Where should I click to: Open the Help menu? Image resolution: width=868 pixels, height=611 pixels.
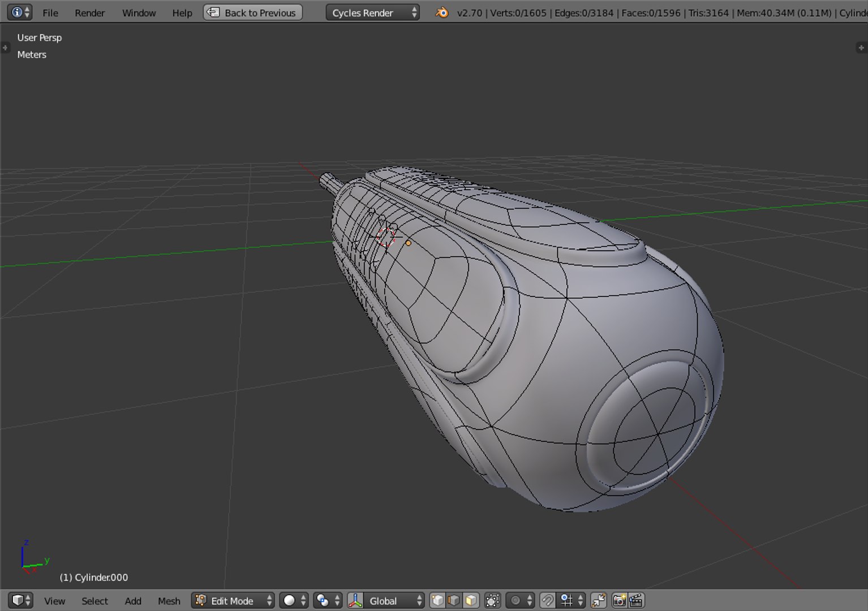(182, 12)
